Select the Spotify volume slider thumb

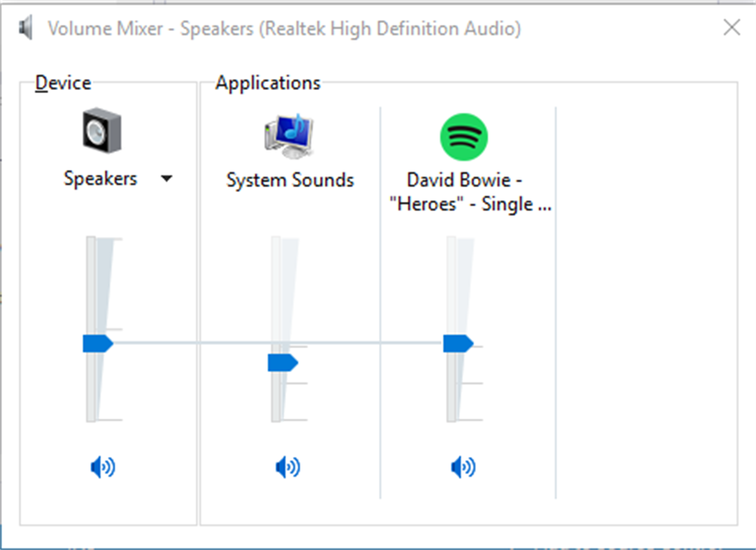458,344
